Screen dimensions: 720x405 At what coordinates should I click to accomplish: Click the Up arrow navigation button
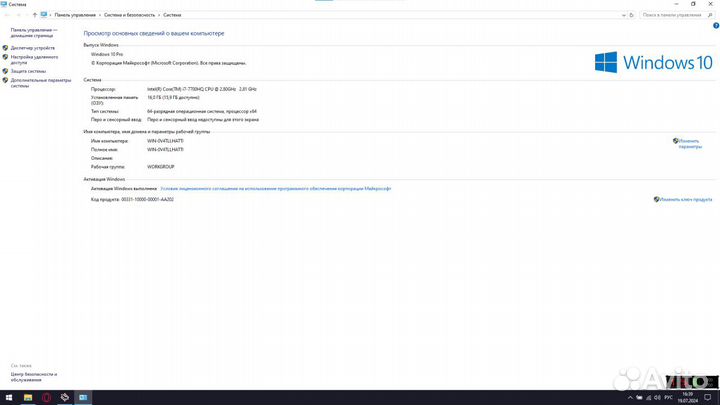(x=34, y=15)
